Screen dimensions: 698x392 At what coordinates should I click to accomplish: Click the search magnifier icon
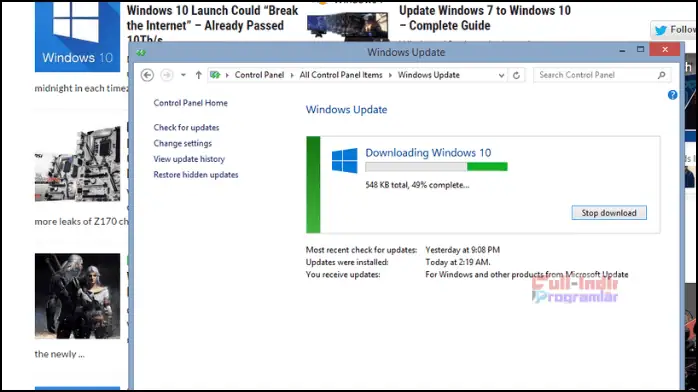pyautogui.click(x=661, y=75)
